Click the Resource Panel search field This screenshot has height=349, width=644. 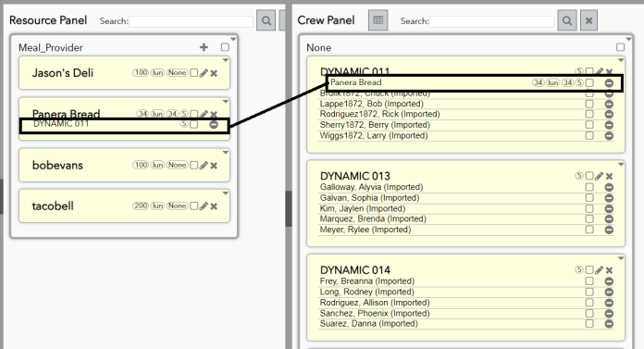point(191,21)
